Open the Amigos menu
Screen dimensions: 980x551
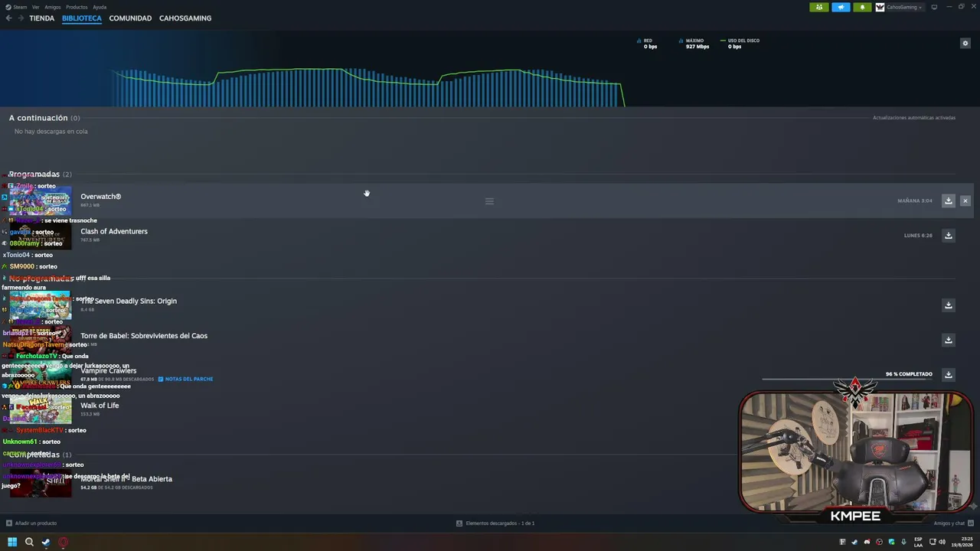click(53, 7)
